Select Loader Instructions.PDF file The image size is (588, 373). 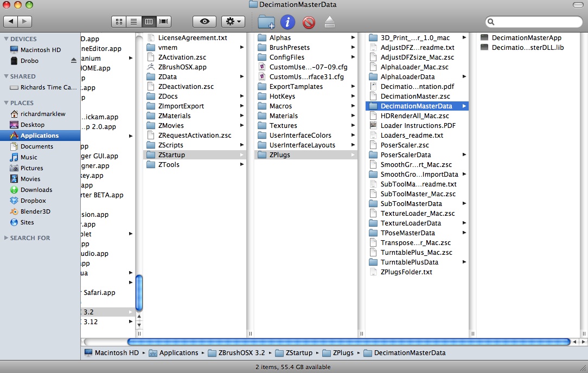tap(417, 126)
